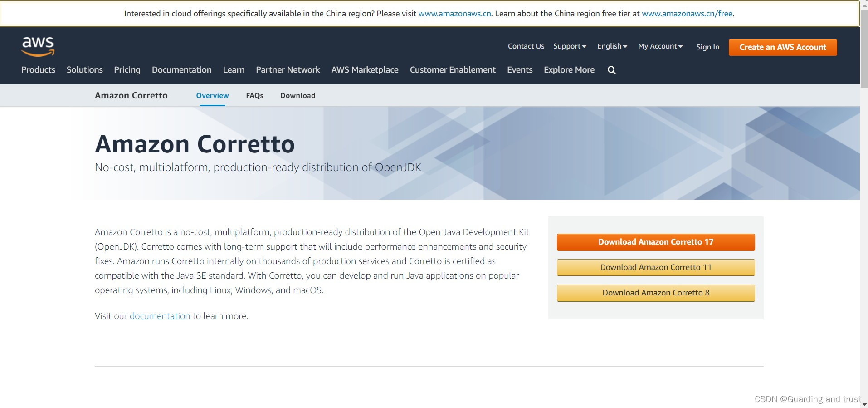Visit www.amazonaws.cn link in banner
Screen dimensions: 868x408
(x=454, y=14)
